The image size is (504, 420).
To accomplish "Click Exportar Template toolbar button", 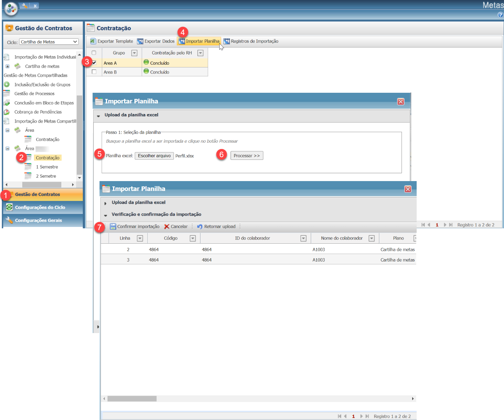I will coord(112,41).
